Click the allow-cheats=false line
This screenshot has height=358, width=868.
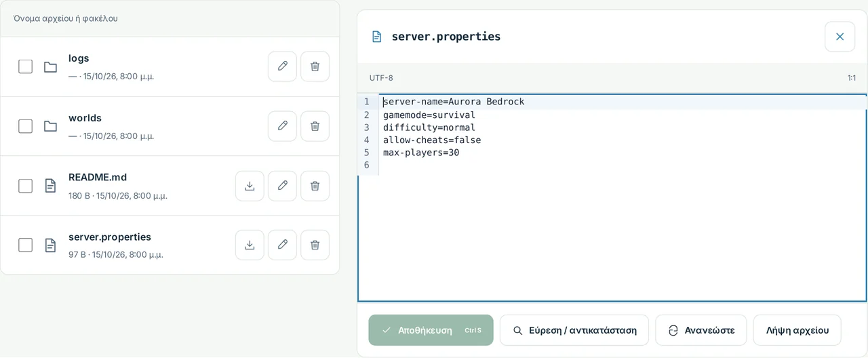coord(432,140)
